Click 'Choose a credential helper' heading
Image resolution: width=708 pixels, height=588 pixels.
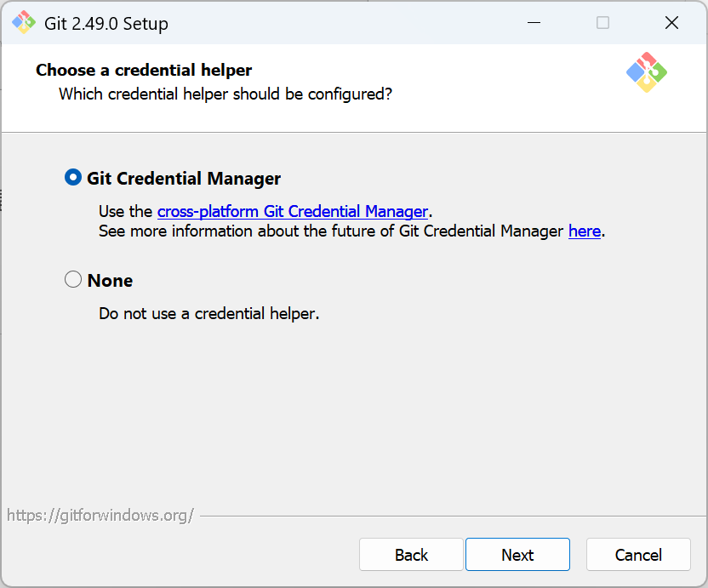tap(144, 70)
